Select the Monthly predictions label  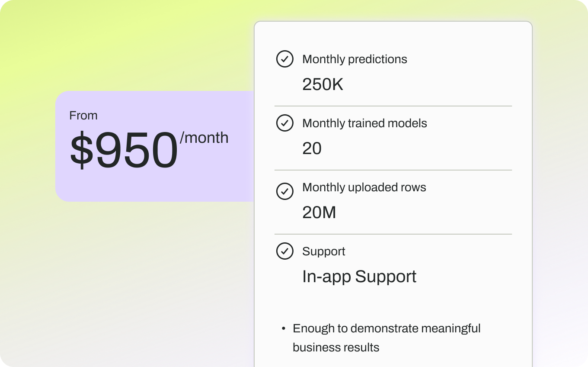click(355, 59)
